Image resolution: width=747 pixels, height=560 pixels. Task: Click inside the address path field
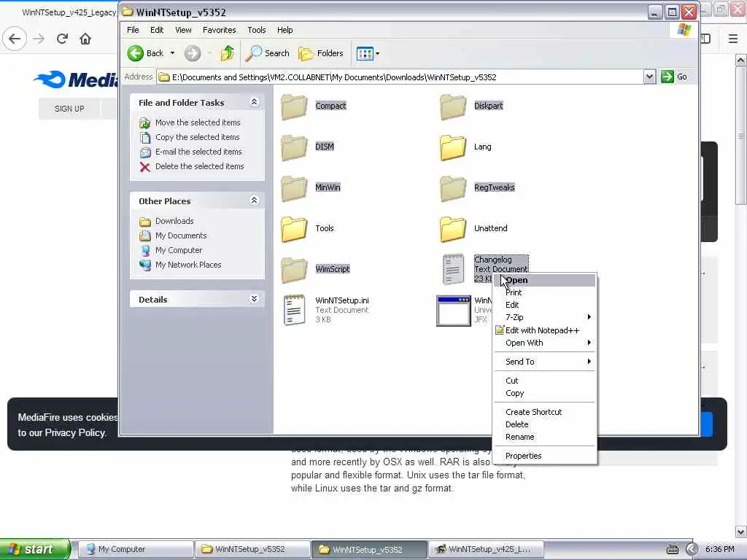(x=400, y=77)
